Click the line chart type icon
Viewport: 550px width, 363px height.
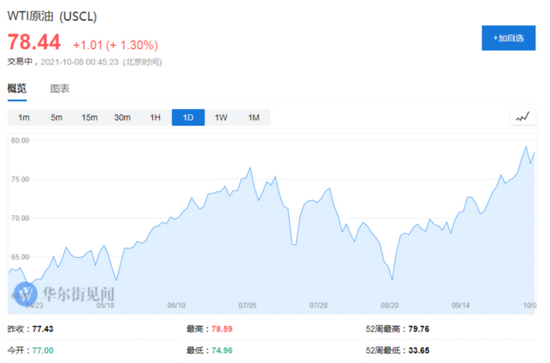click(523, 117)
